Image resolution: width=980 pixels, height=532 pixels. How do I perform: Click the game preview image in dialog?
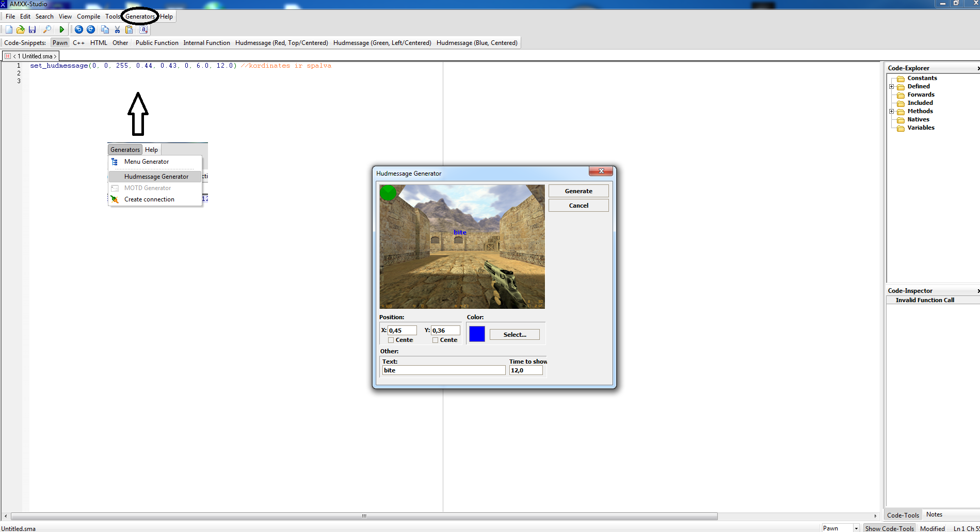(x=462, y=247)
